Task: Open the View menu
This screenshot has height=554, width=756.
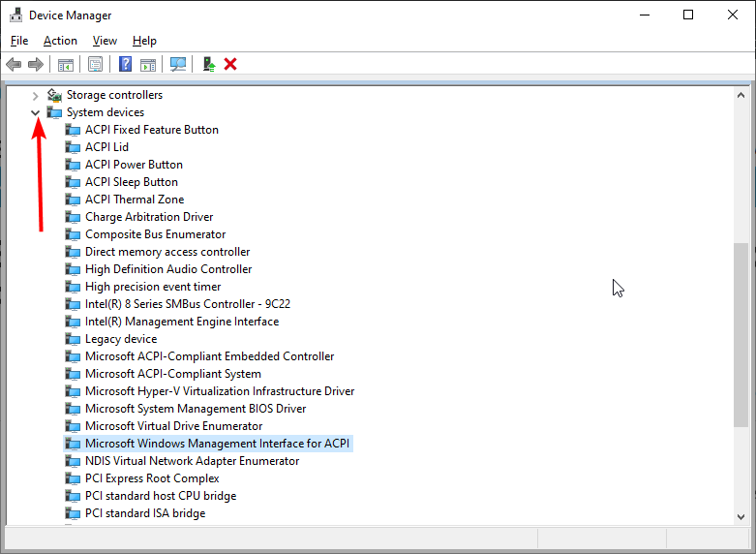Action: [x=105, y=41]
